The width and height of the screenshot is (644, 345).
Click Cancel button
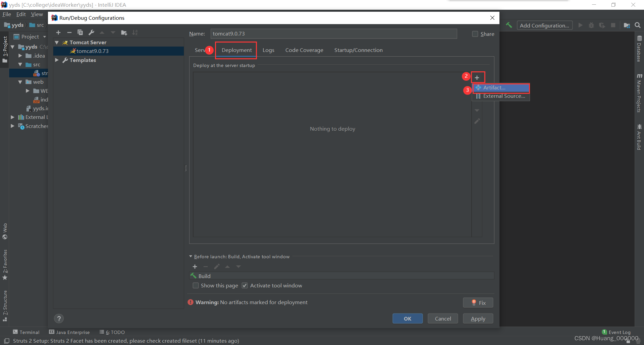[x=443, y=319]
